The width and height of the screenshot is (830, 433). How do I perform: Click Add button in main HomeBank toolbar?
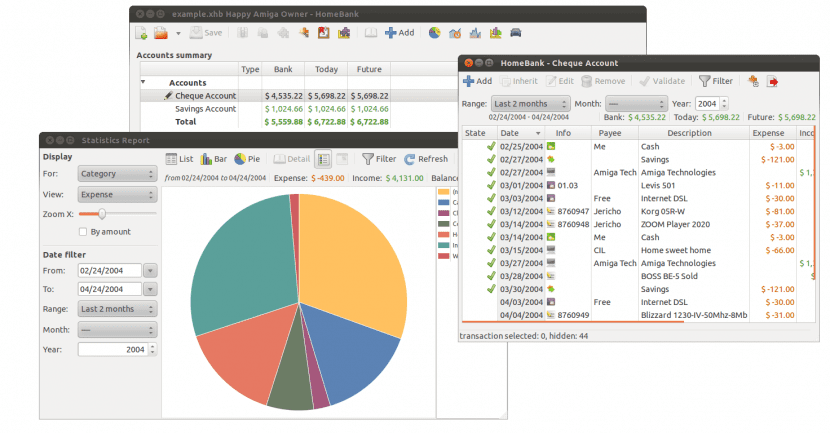tap(399, 33)
